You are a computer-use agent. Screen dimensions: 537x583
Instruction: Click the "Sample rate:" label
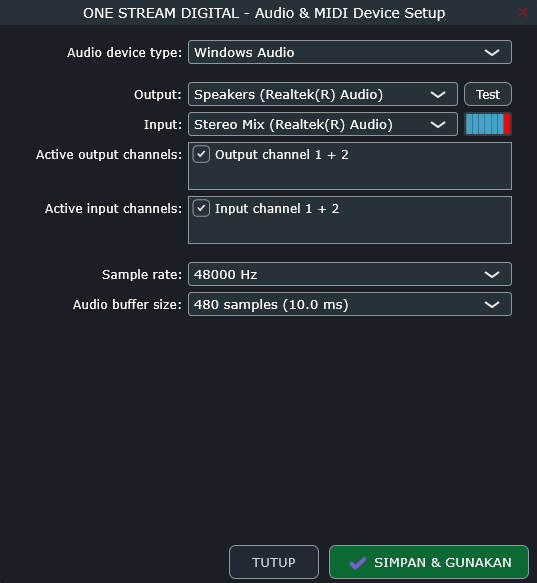(x=142, y=274)
